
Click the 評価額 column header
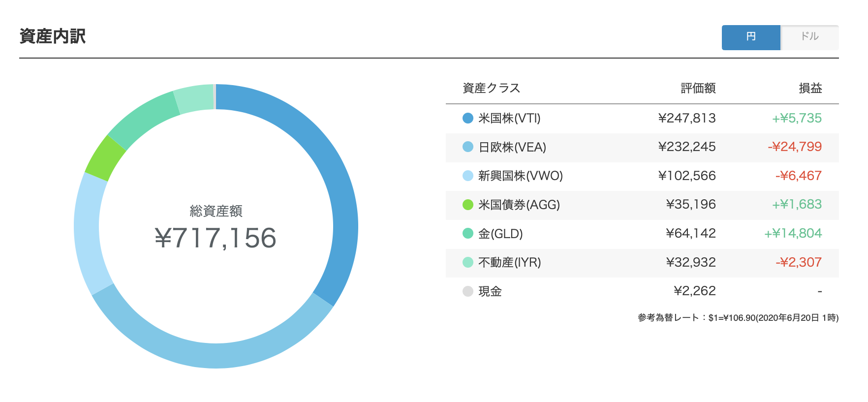click(698, 88)
